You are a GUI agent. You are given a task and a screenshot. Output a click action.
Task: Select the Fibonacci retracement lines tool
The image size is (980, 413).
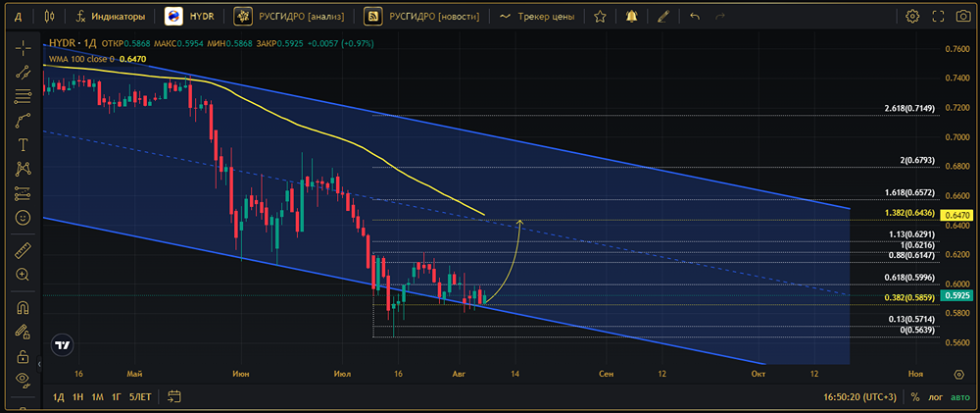[x=24, y=96]
